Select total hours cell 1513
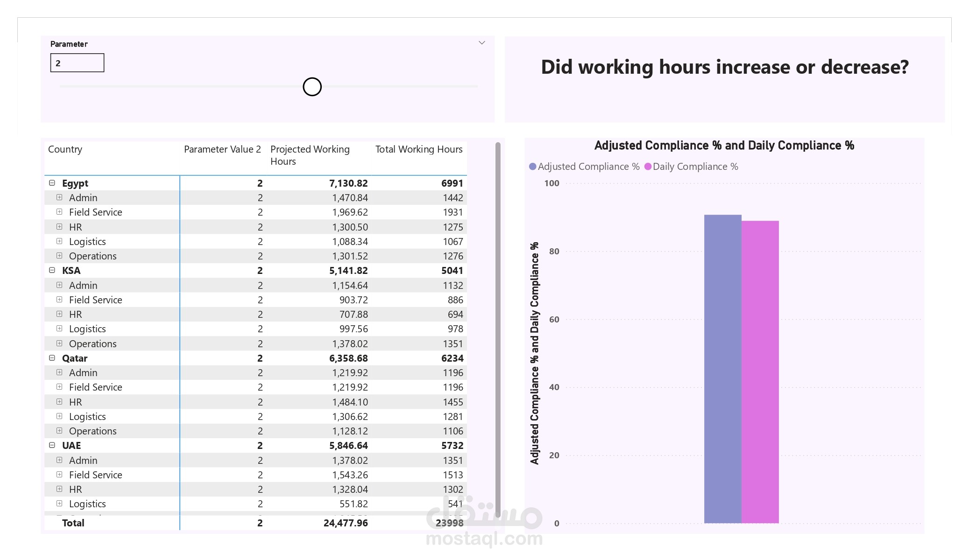The height and width of the screenshot is (560, 969). (x=453, y=475)
